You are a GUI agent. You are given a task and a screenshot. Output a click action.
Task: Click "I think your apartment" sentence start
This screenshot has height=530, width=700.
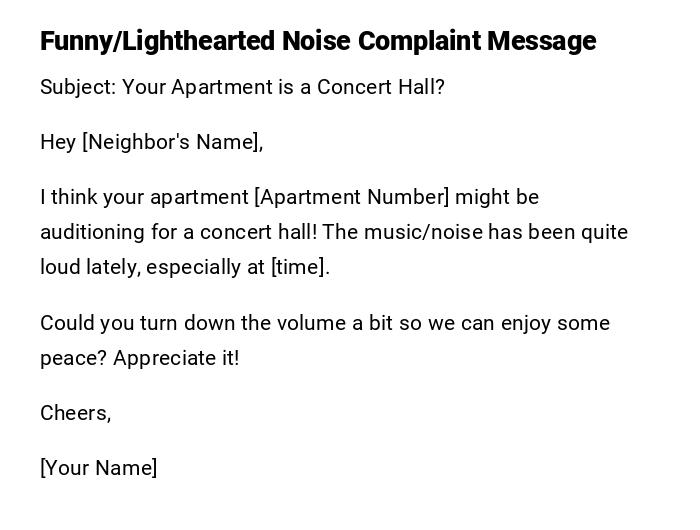pyautogui.click(x=130, y=197)
